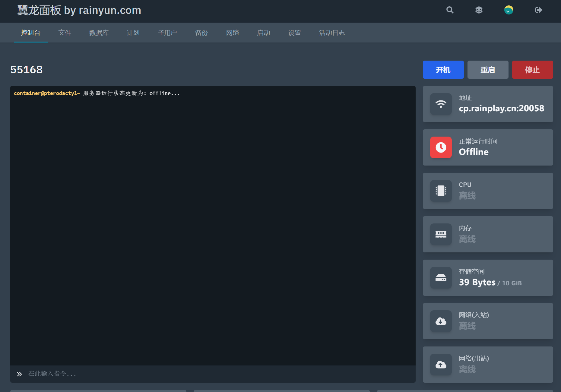The height and width of the screenshot is (392, 561).
Task: Click the layers/servers stack icon
Action: (479, 10)
